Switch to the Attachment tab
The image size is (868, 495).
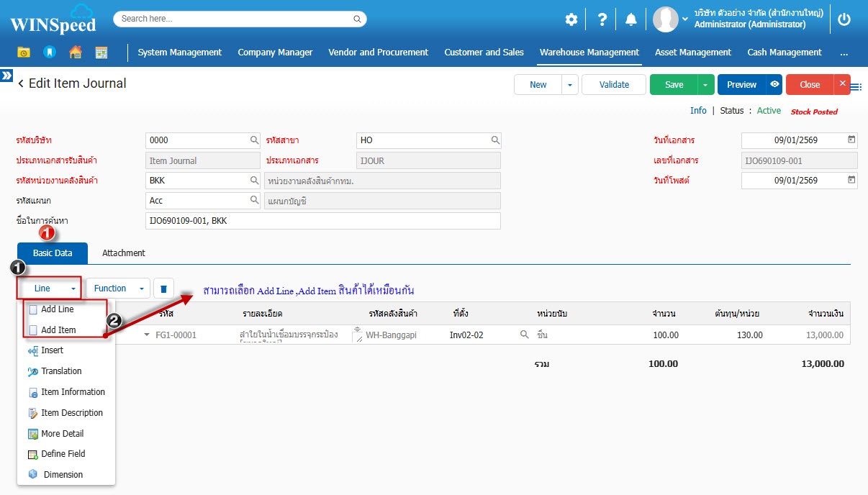tap(123, 253)
